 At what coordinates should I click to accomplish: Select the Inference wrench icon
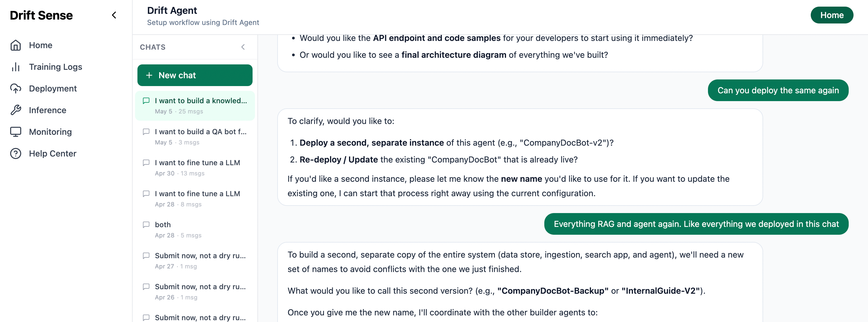pyautogui.click(x=15, y=110)
